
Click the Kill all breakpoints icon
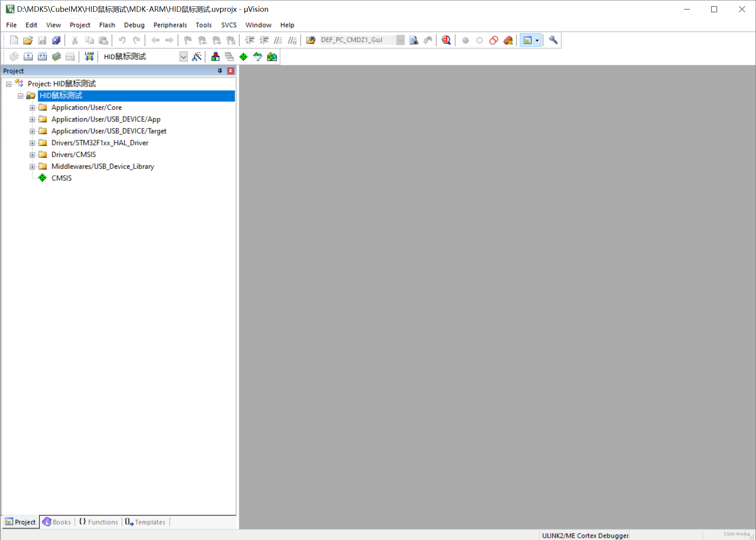(508, 40)
